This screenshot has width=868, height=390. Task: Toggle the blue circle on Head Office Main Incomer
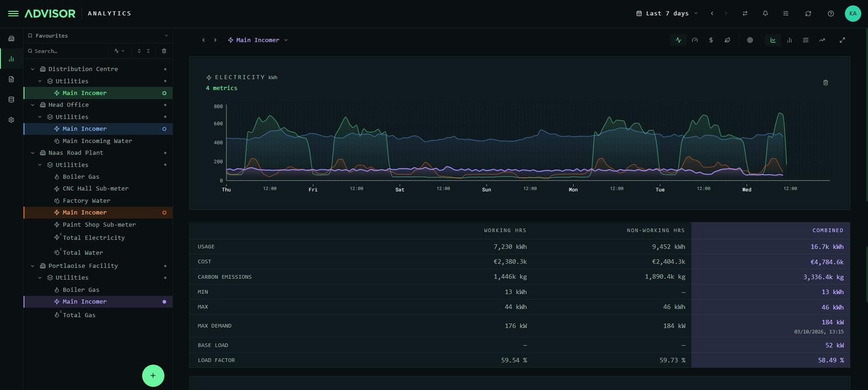[164, 129]
